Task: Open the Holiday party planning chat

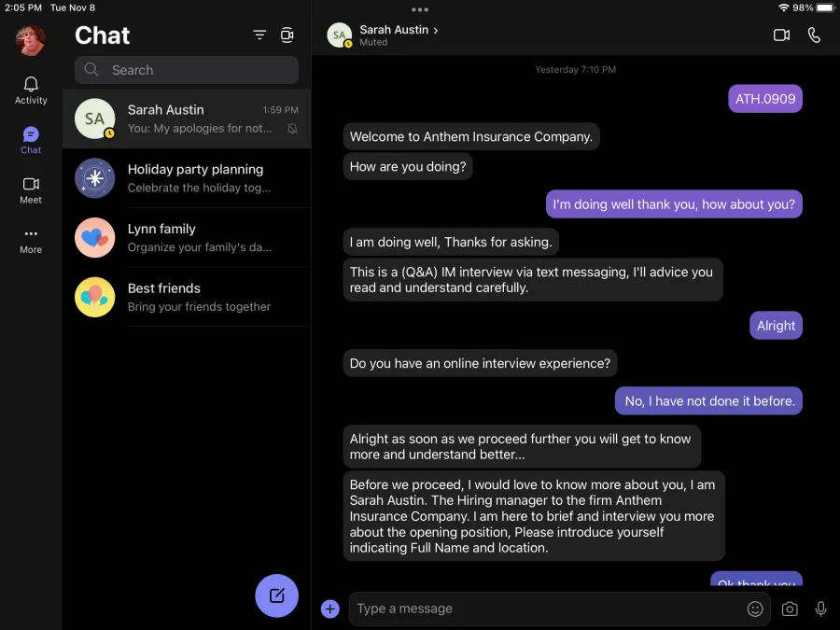Action: click(x=187, y=178)
